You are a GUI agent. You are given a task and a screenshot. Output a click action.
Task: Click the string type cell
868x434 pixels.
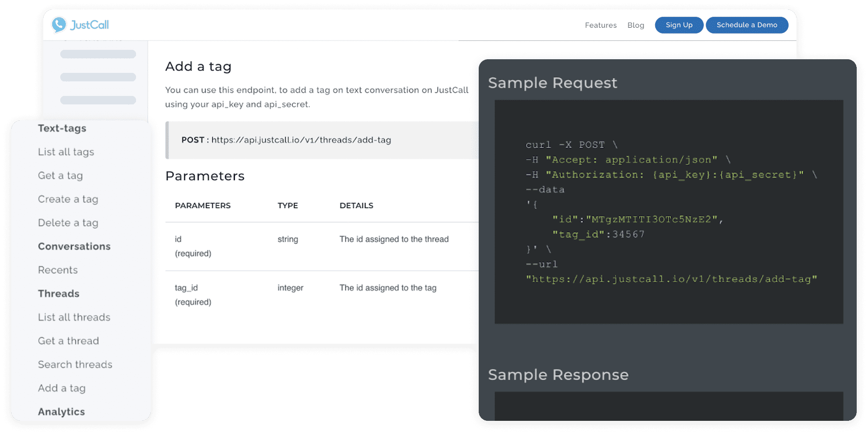pyautogui.click(x=288, y=239)
